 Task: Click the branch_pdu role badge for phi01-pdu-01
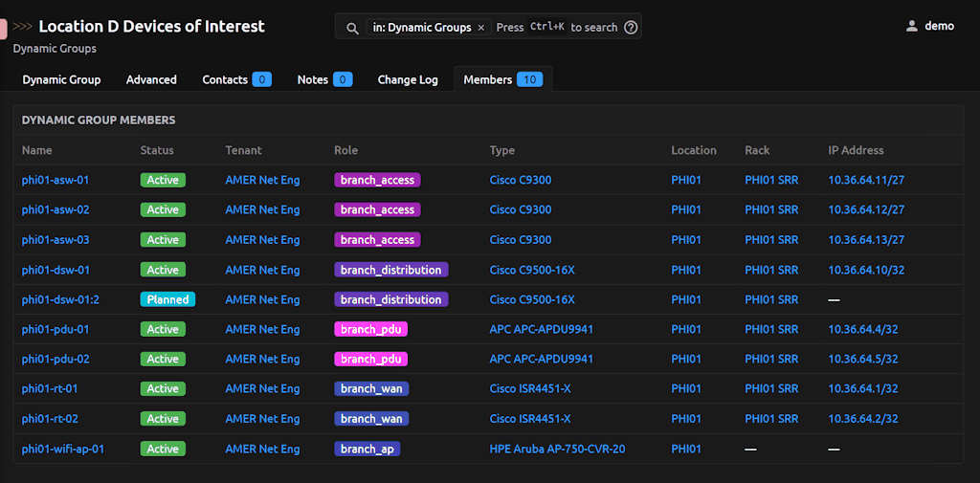(370, 329)
